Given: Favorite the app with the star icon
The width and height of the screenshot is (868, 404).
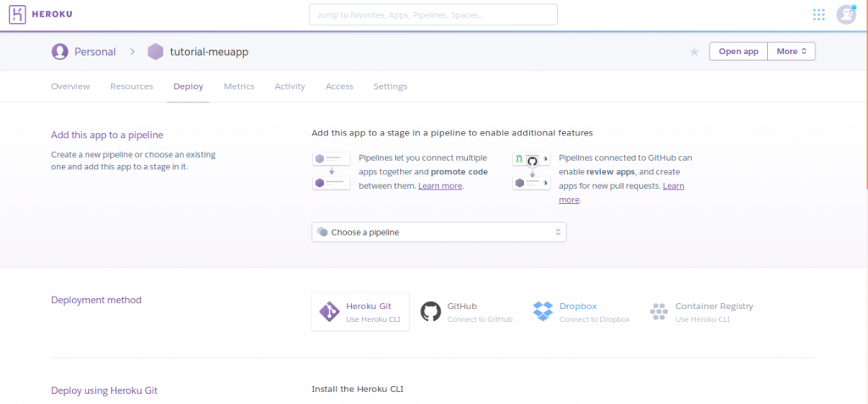Looking at the screenshot, I should (x=694, y=52).
